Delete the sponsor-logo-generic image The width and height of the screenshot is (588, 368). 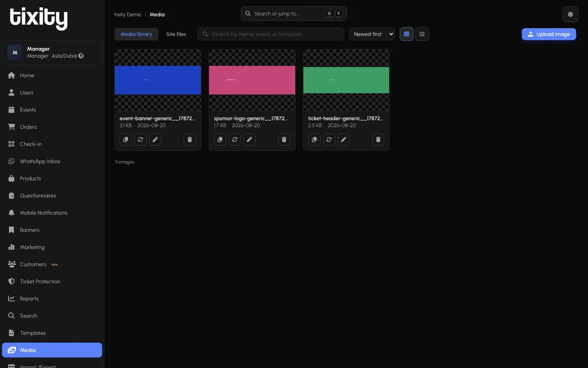point(284,139)
